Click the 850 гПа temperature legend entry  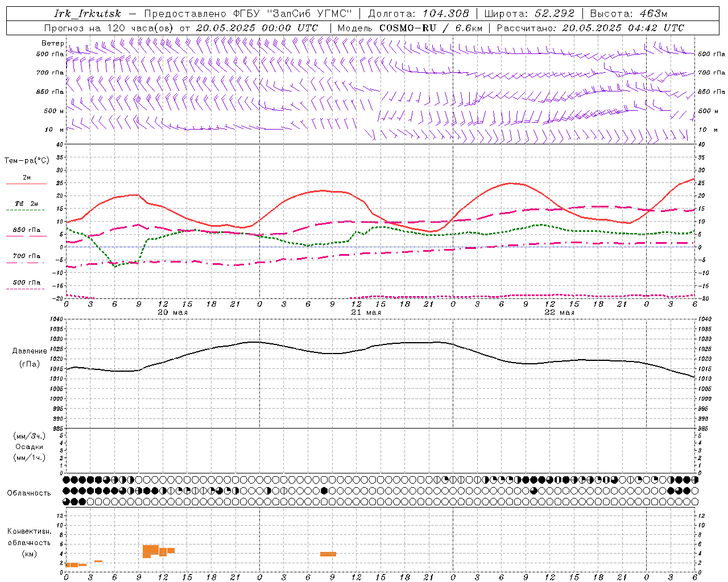27,230
